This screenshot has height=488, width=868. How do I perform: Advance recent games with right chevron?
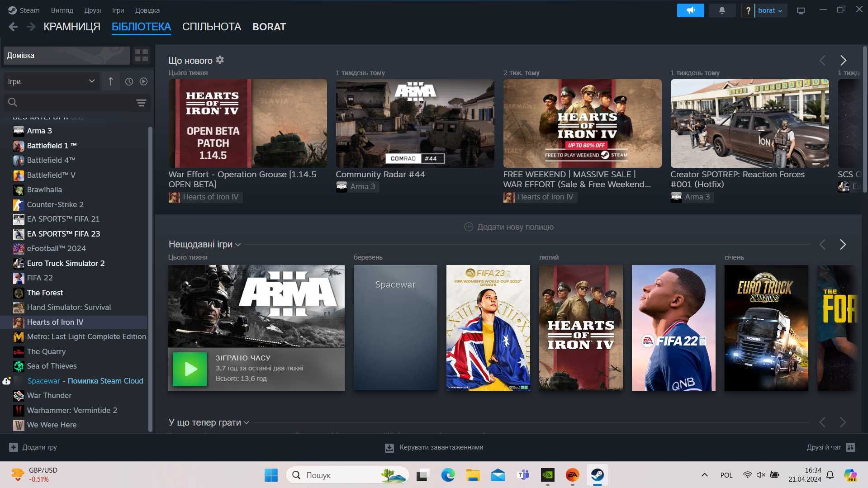[843, 245]
